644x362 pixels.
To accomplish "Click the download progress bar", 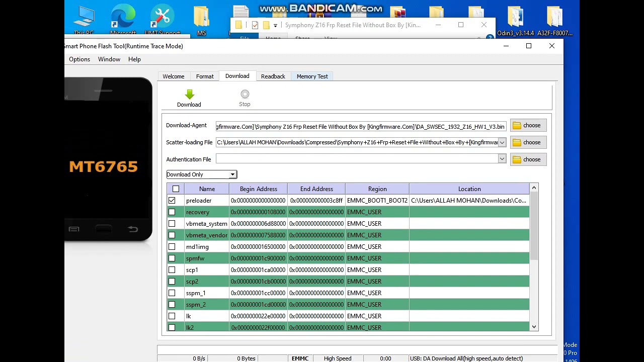I will pyautogui.click(x=357, y=349).
